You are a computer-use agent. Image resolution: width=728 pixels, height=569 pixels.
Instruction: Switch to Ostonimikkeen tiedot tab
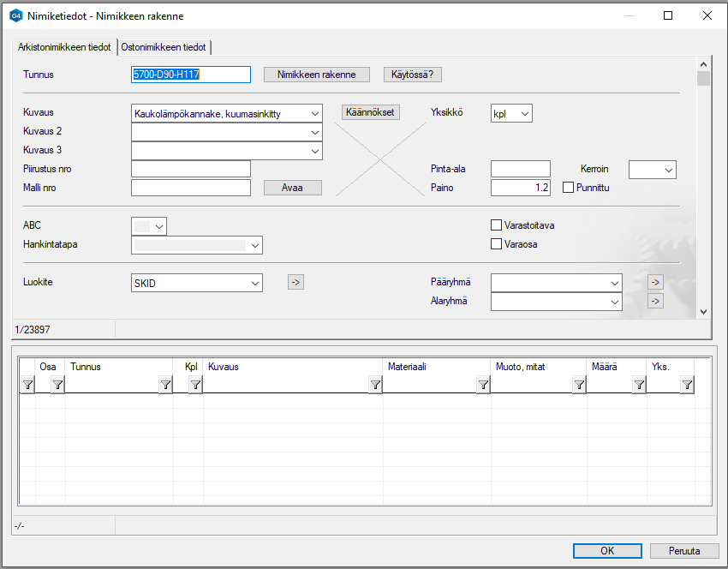164,47
